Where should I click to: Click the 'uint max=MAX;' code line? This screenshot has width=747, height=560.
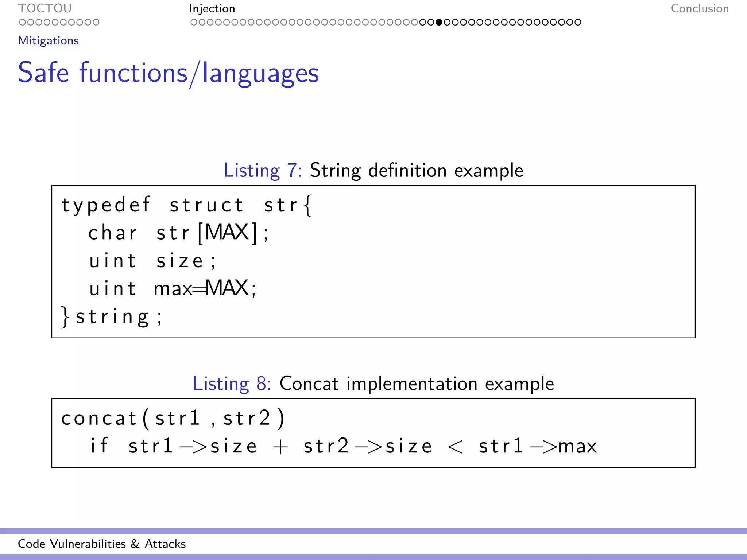pyautogui.click(x=173, y=288)
